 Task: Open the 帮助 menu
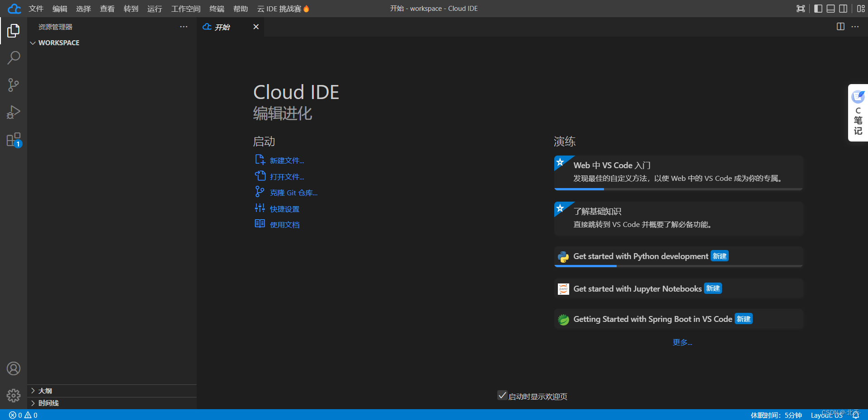click(x=241, y=9)
